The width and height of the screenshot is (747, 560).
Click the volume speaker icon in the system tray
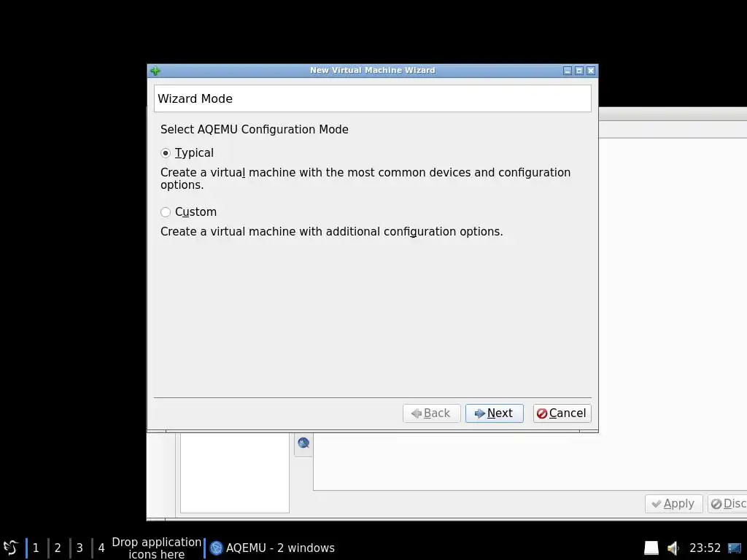click(673, 548)
